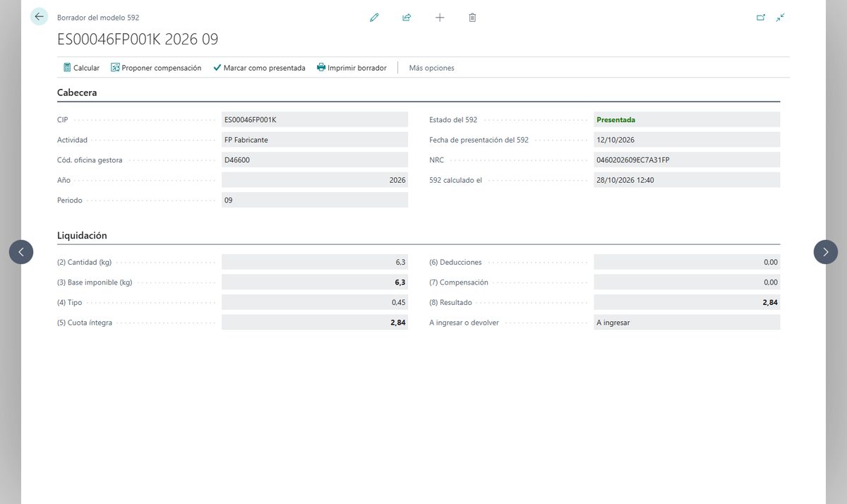Collapse the Liquidación section heading
Screen dimensions: 847x504
(x=82, y=236)
